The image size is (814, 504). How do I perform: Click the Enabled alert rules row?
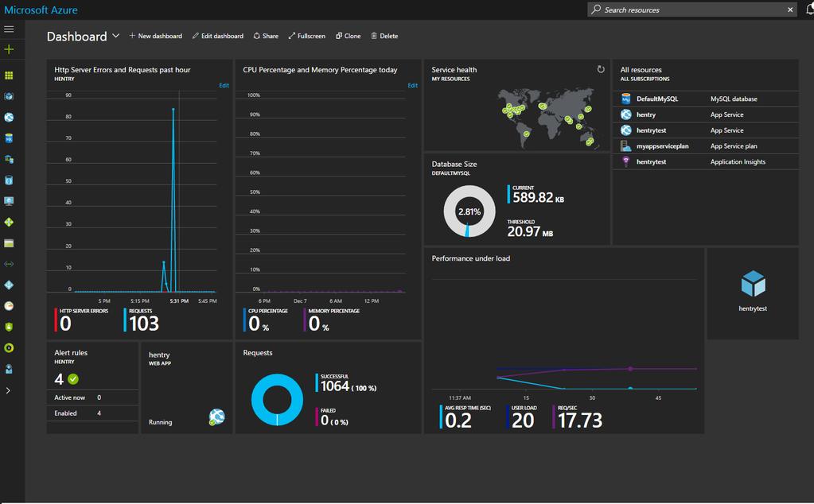(x=92, y=413)
